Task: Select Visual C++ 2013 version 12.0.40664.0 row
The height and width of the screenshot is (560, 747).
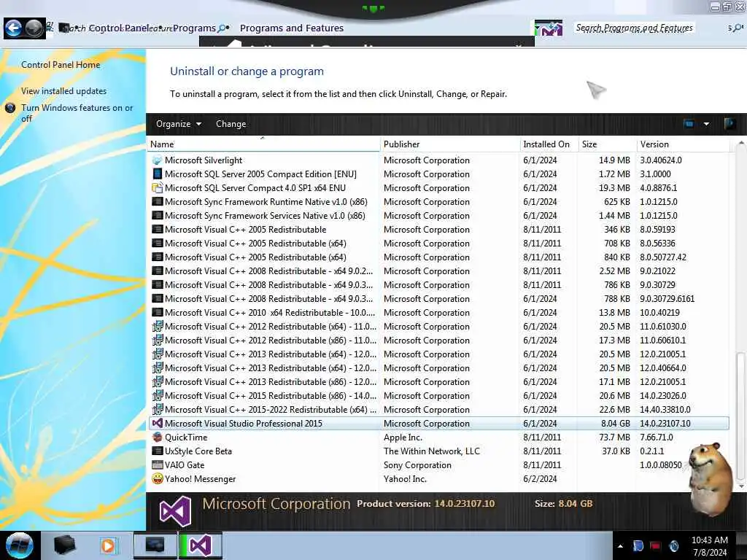Action: point(438,368)
